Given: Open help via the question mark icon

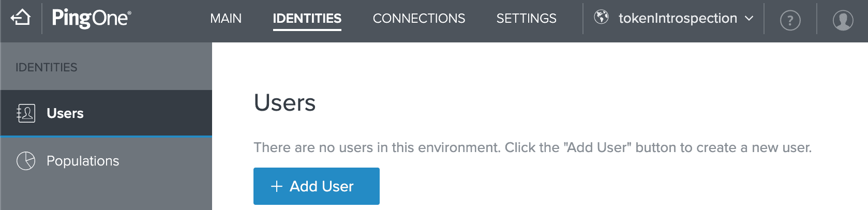Looking at the screenshot, I should (790, 21).
